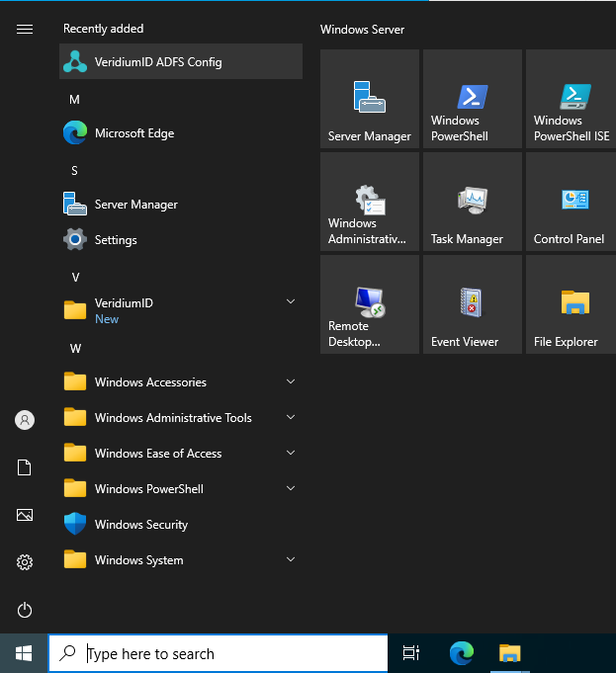616x673 pixels.
Task: Open File Explorer tile
Action: pyautogui.click(x=572, y=305)
